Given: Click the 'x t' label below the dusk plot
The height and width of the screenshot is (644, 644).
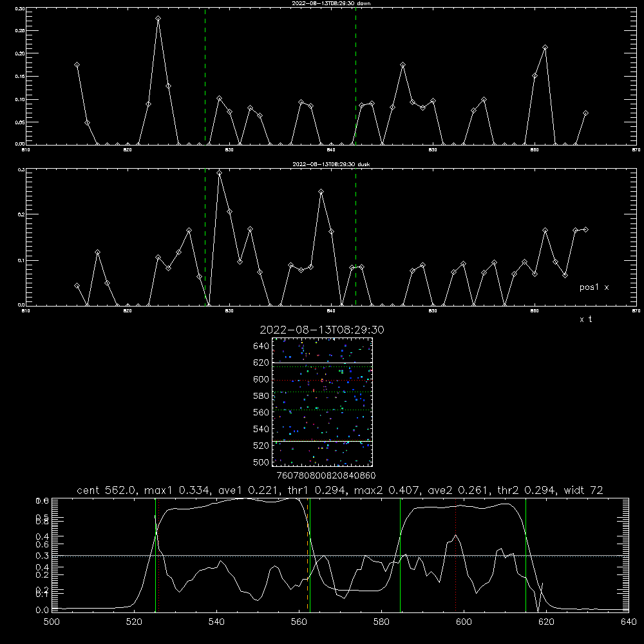Looking at the screenshot, I should (585, 319).
